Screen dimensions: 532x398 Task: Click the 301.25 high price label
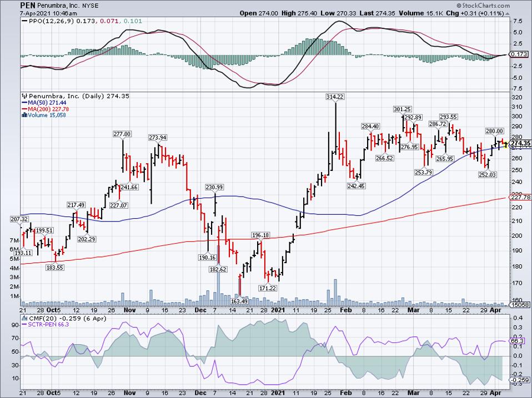[x=403, y=109]
